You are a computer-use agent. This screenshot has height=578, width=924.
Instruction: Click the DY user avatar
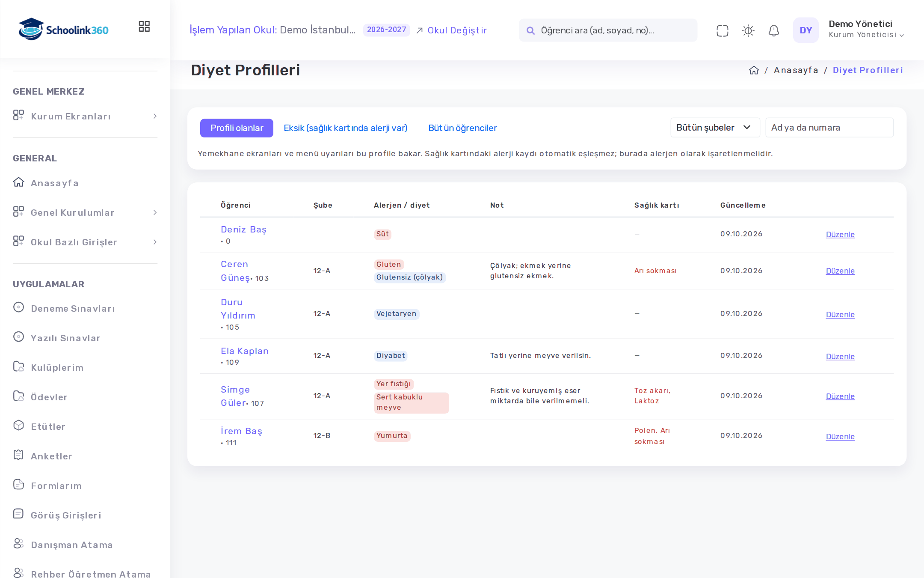tap(806, 30)
